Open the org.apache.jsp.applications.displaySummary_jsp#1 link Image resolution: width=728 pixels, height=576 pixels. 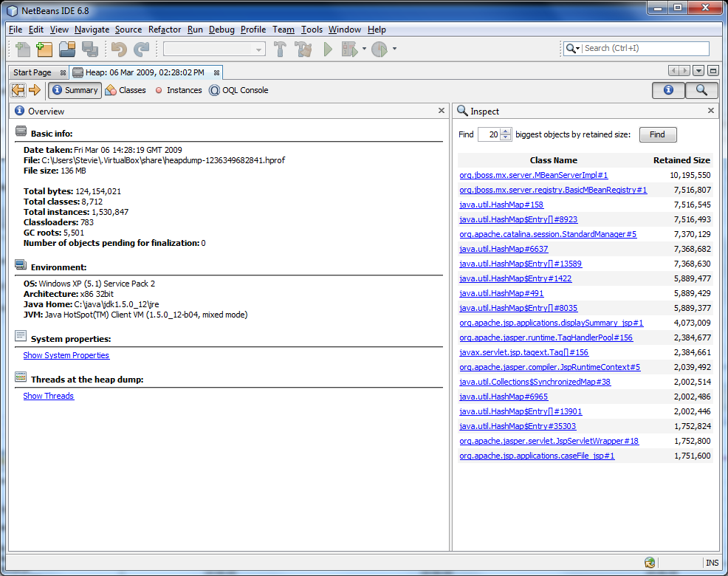pyautogui.click(x=552, y=323)
